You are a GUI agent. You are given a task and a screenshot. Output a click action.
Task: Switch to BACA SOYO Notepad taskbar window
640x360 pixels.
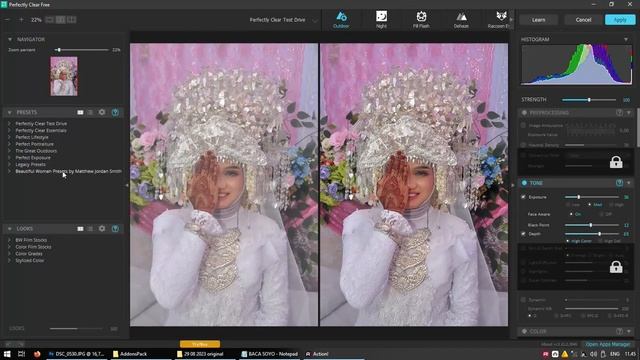coord(269,354)
